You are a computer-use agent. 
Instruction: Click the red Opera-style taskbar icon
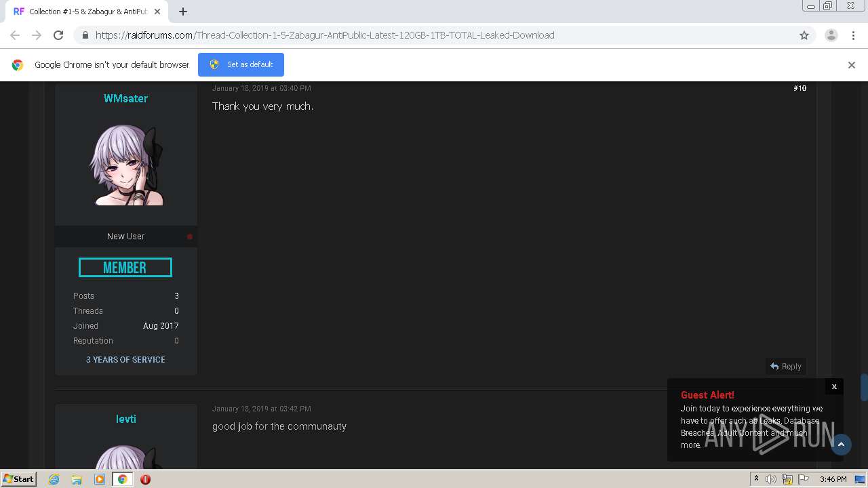click(x=145, y=479)
